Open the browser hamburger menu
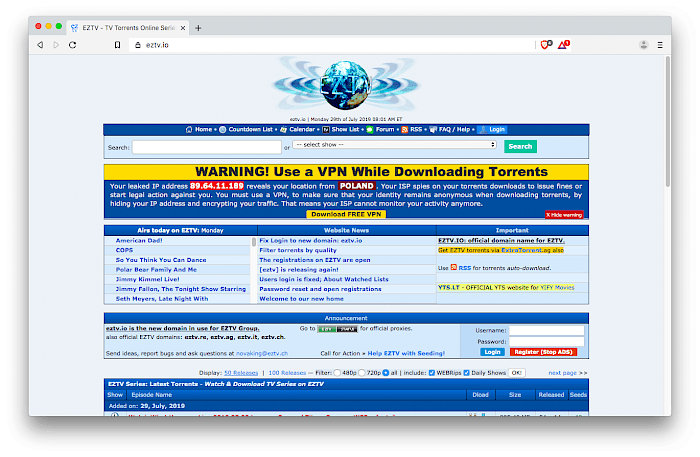This screenshot has height=457, width=700. point(660,45)
